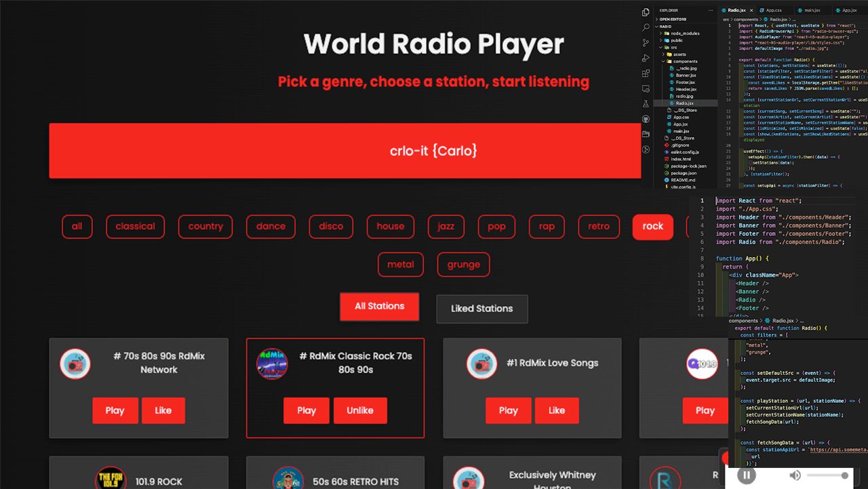Select the jazz genre filter

pos(446,227)
